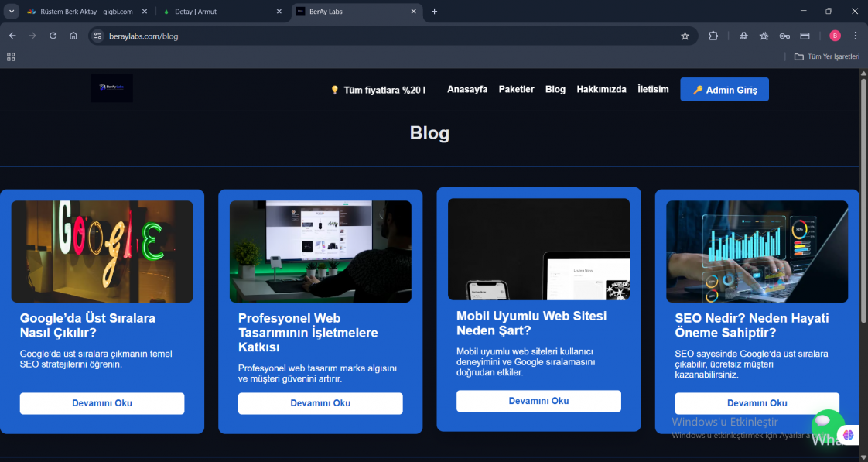868x462 pixels.
Task: Open Chrome's three-dot menu
Action: click(x=856, y=36)
